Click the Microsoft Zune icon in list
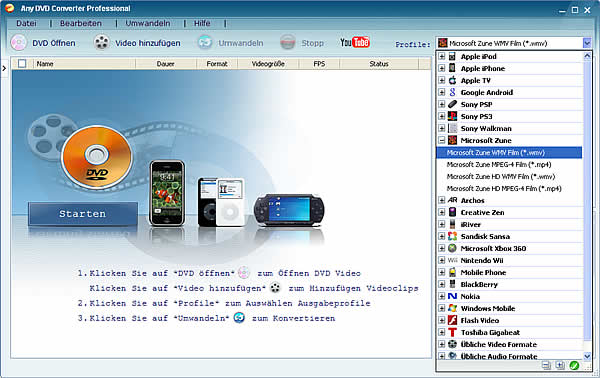Image resolution: width=600 pixels, height=378 pixels. (452, 140)
